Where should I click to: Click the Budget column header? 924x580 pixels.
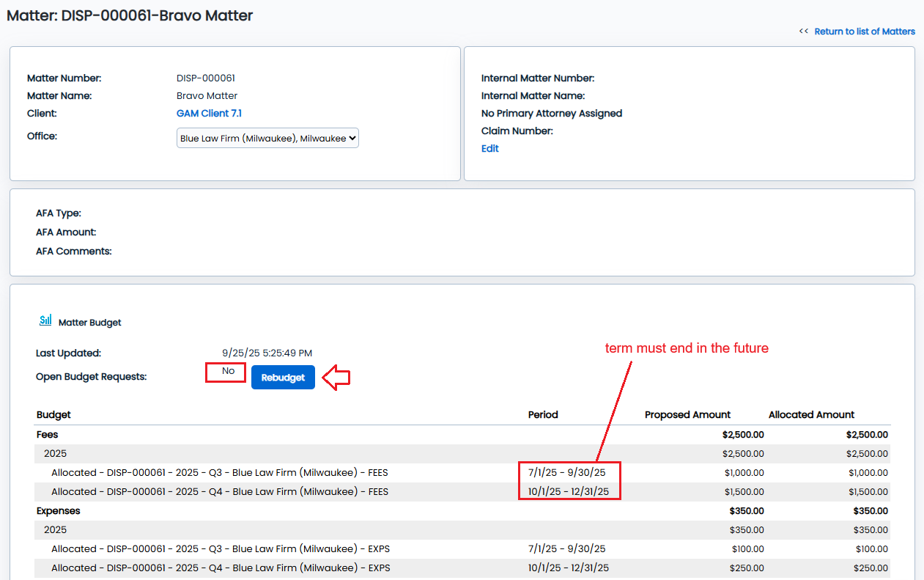[x=53, y=415]
